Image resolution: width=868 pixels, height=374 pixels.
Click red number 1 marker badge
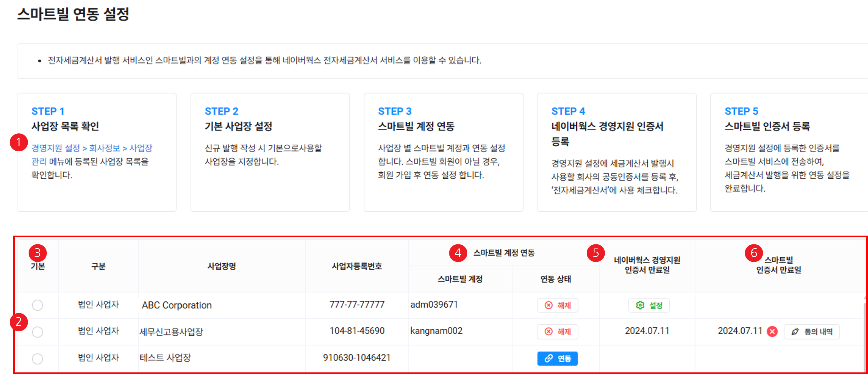pos(19,142)
